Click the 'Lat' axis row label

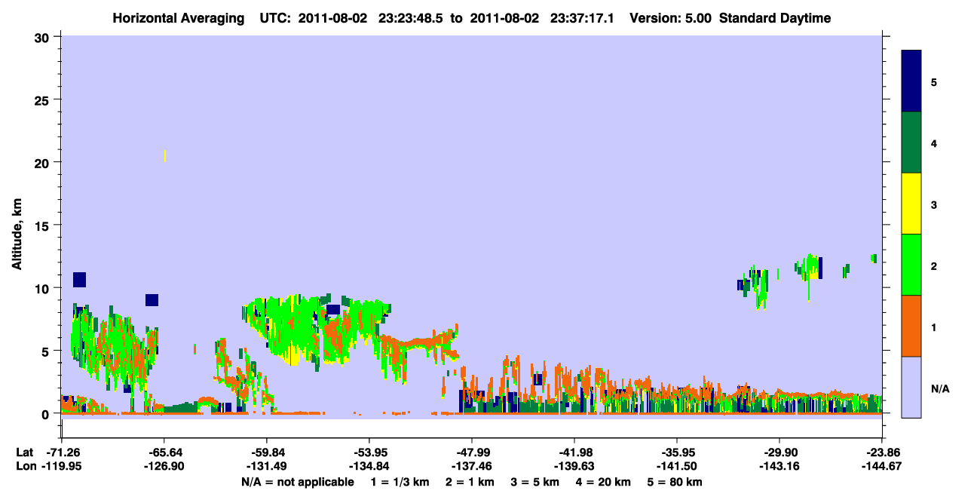[25, 452]
